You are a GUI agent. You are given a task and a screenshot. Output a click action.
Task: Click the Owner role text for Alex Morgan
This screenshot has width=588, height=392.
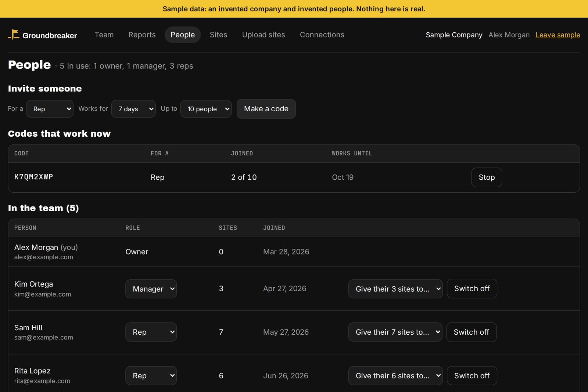(137, 252)
